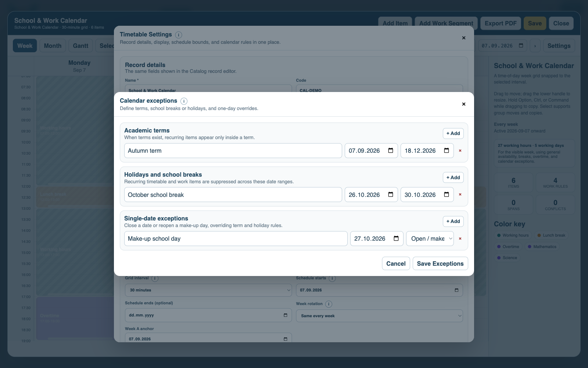588x368 pixels.
Task: Click info icon beside Grid interval label
Action: coord(155,279)
